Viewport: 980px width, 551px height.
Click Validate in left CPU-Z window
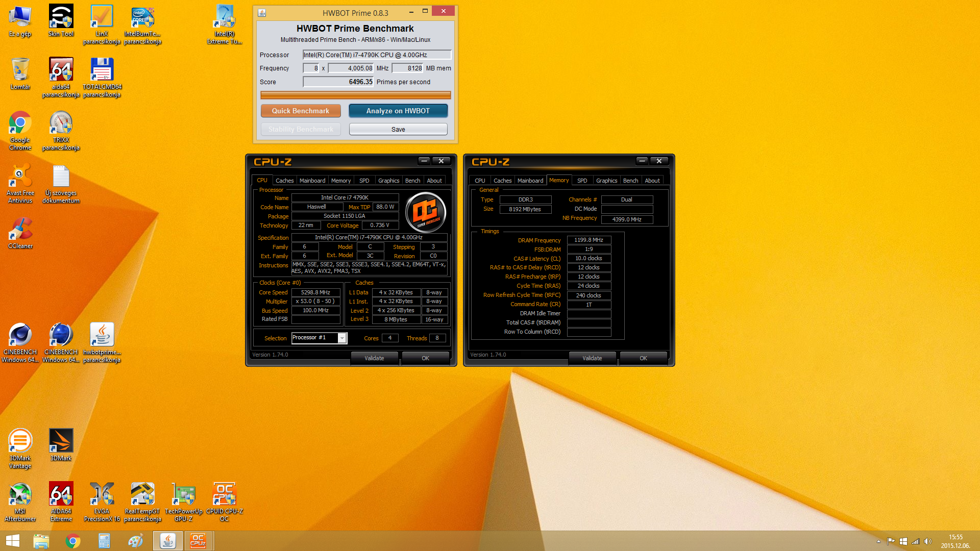[x=374, y=358]
